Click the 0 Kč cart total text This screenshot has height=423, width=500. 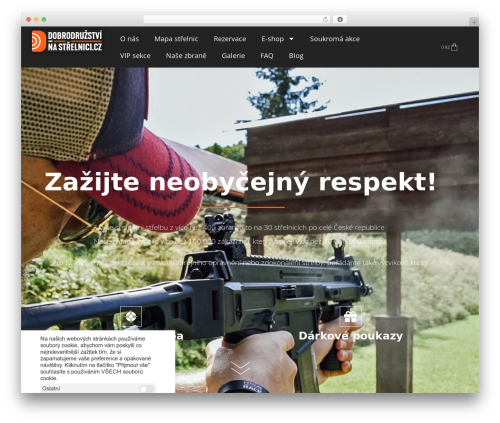click(445, 47)
